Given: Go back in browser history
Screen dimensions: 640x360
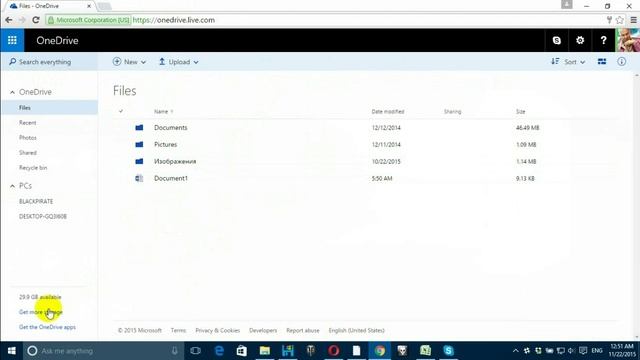Looking at the screenshot, I should coord(9,20).
